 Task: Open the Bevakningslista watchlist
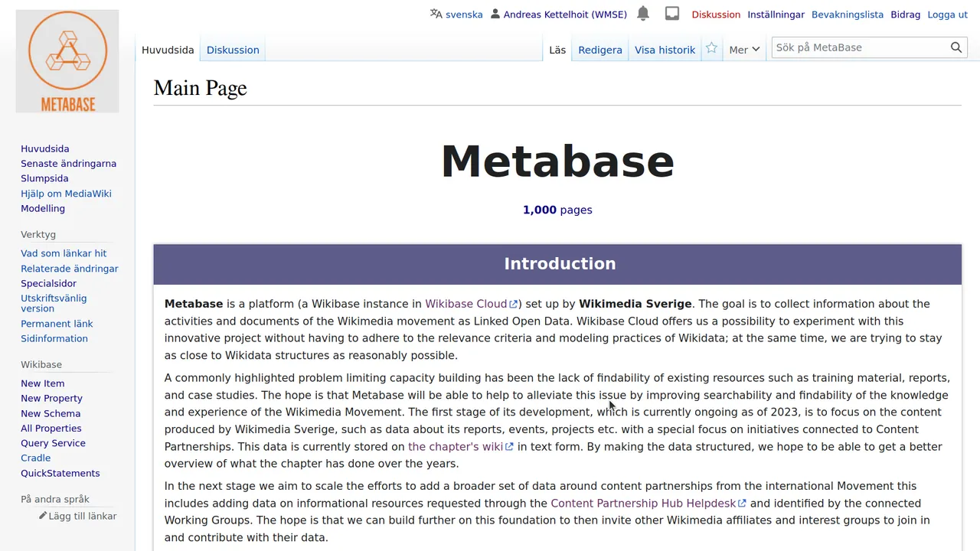pos(848,15)
